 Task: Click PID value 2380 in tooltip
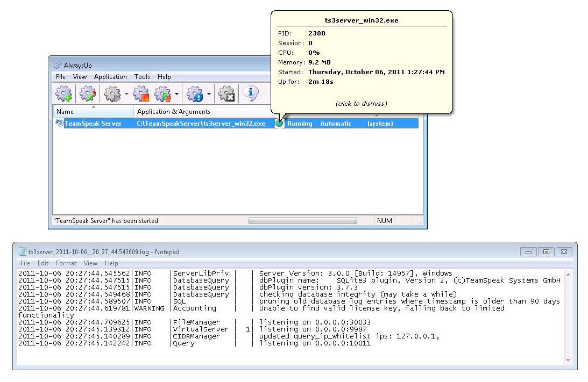click(317, 33)
